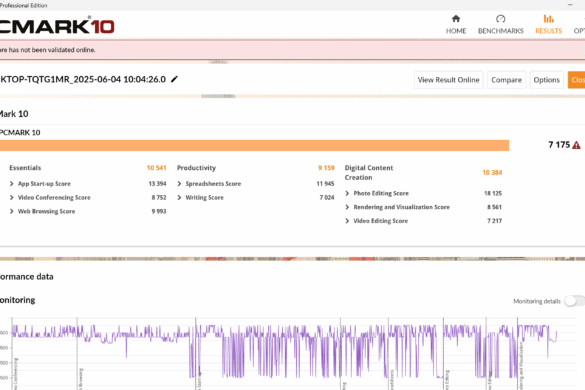This screenshot has width=585, height=390.
Task: Expand the Video Editing Score chevron
Action: 347,221
